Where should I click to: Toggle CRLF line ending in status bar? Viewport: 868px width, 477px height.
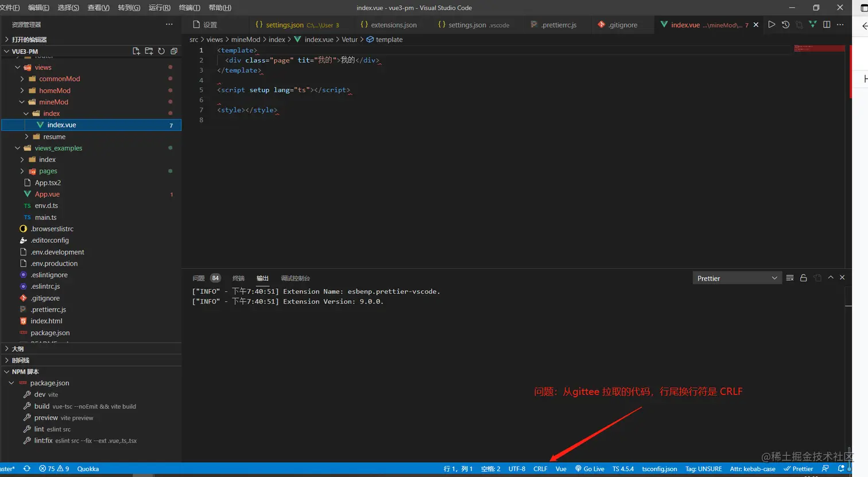pyautogui.click(x=540, y=469)
